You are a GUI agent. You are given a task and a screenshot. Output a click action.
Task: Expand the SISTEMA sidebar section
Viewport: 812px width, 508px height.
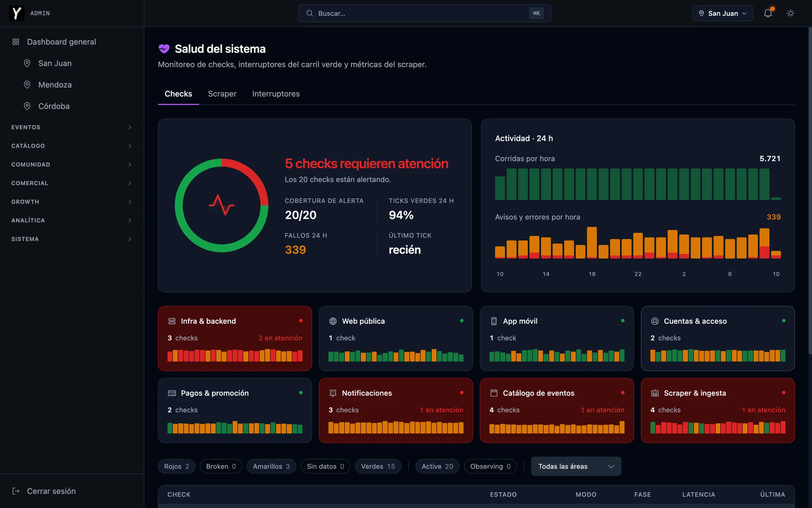(x=72, y=239)
